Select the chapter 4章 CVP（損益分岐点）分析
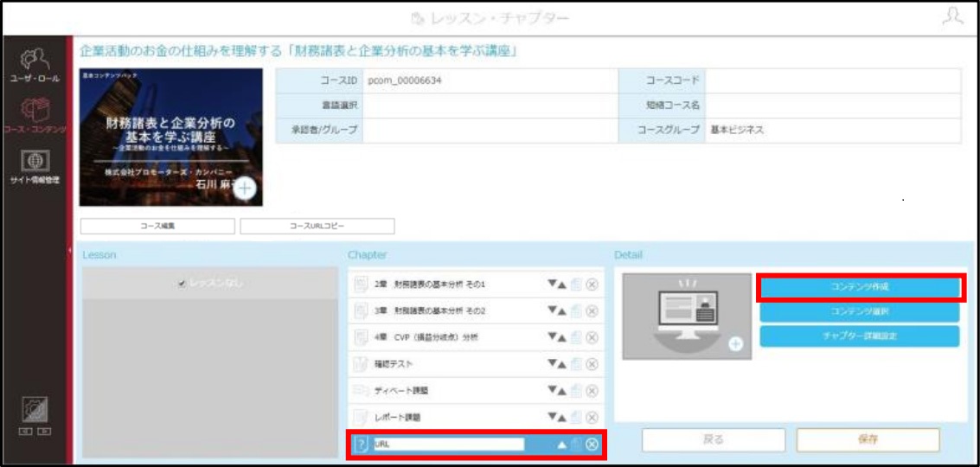Viewport: 980px width, 467px height. tap(476, 337)
